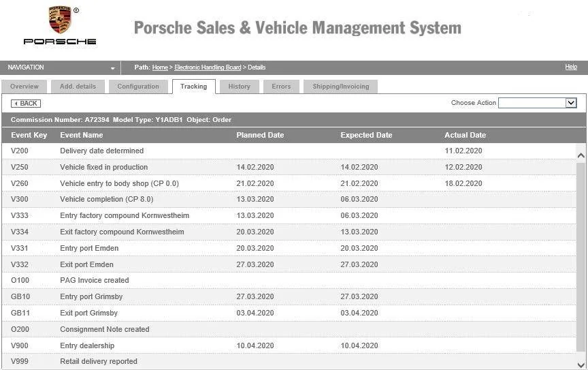Click 'Retail delivery reported' event name
The width and height of the screenshot is (588, 370).
click(x=99, y=361)
